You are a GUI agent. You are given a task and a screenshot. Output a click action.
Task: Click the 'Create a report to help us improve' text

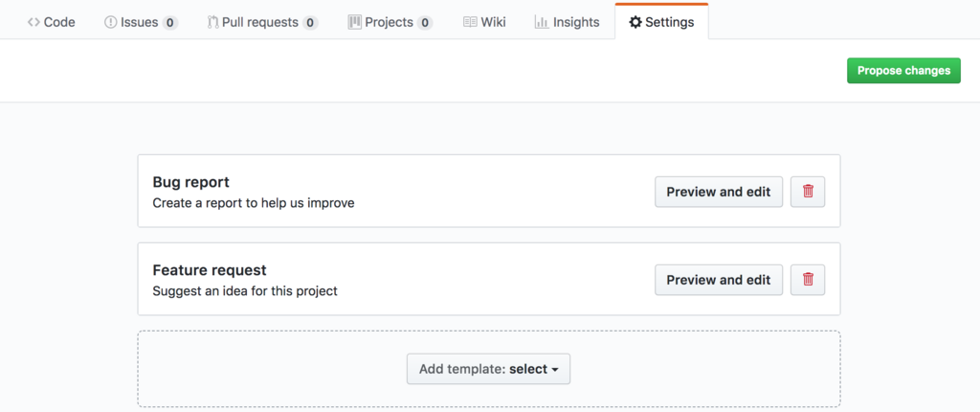(253, 203)
